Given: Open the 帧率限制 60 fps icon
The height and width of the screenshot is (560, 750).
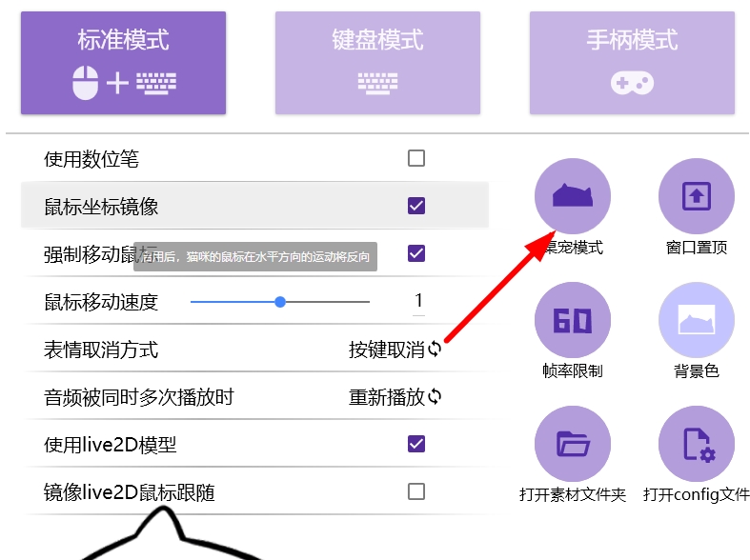Looking at the screenshot, I should point(573,320).
